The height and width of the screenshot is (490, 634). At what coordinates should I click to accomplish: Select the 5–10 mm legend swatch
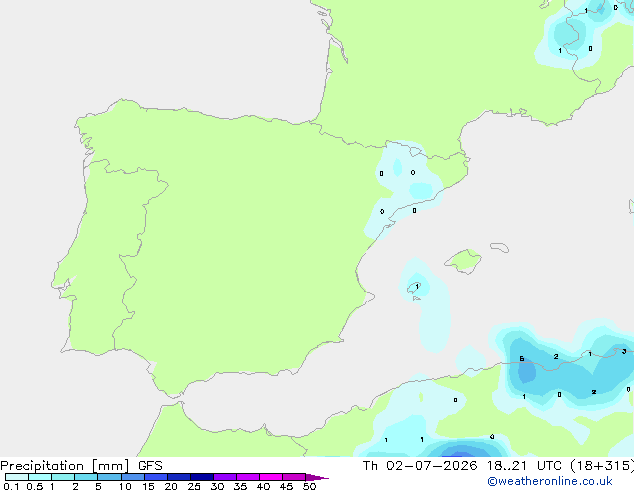pos(109,477)
